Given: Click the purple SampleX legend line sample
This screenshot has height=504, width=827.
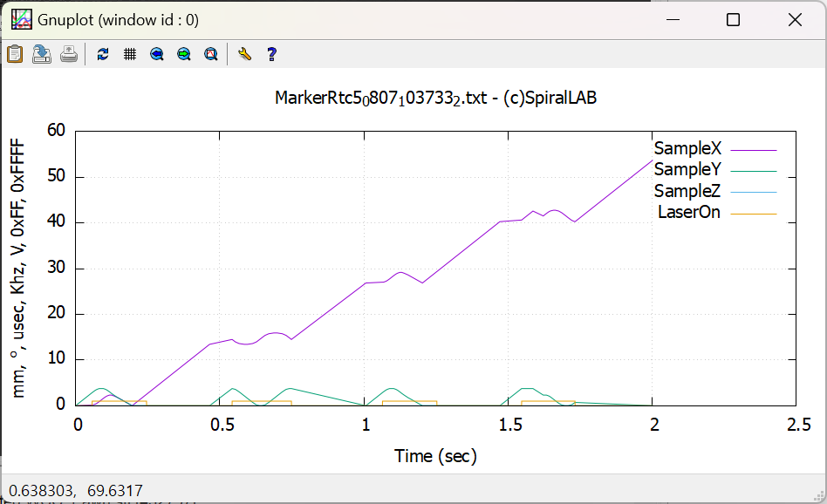Looking at the screenshot, I should [x=753, y=149].
